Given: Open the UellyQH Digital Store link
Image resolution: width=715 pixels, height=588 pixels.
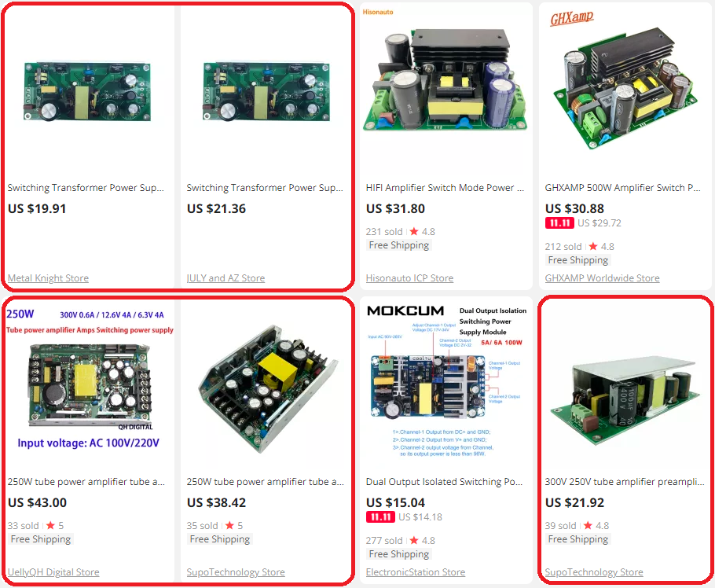Looking at the screenshot, I should point(53,572).
